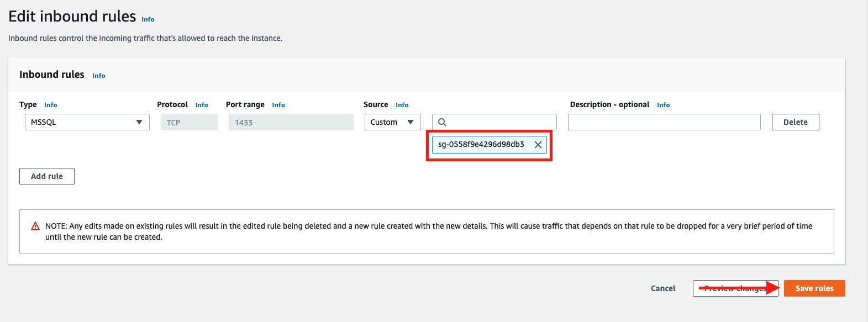Click the Info link beside Port range

tap(278, 105)
